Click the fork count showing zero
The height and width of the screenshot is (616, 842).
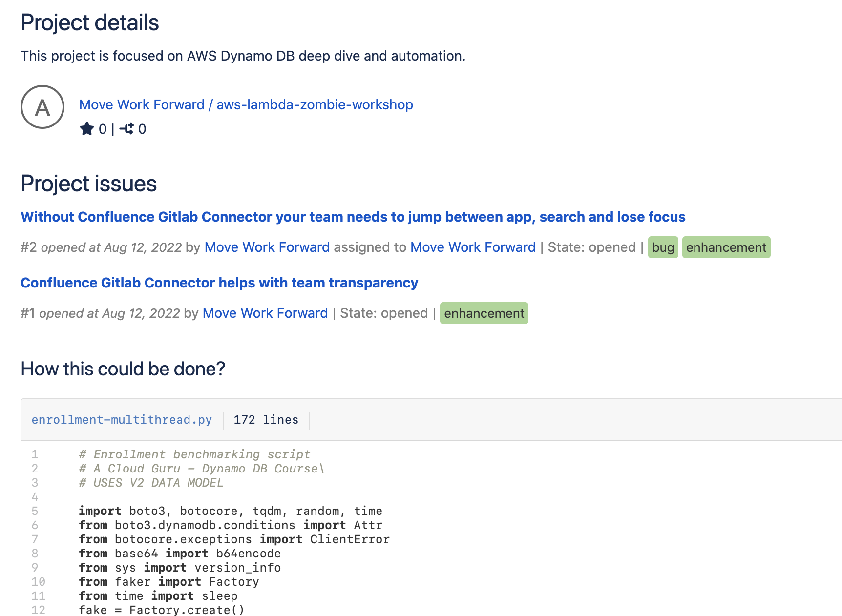[x=142, y=129]
